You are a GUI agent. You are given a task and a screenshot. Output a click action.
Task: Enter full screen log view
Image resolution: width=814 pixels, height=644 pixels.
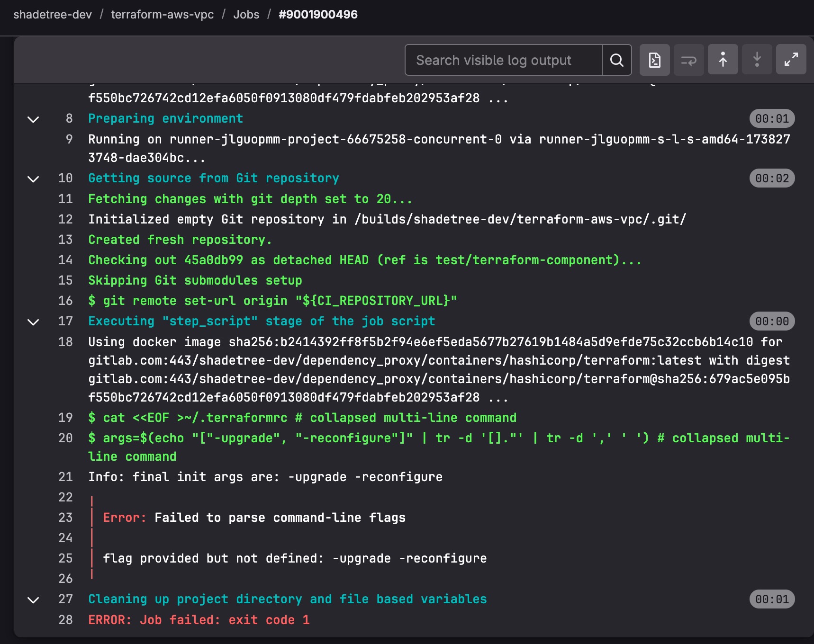pos(791,60)
